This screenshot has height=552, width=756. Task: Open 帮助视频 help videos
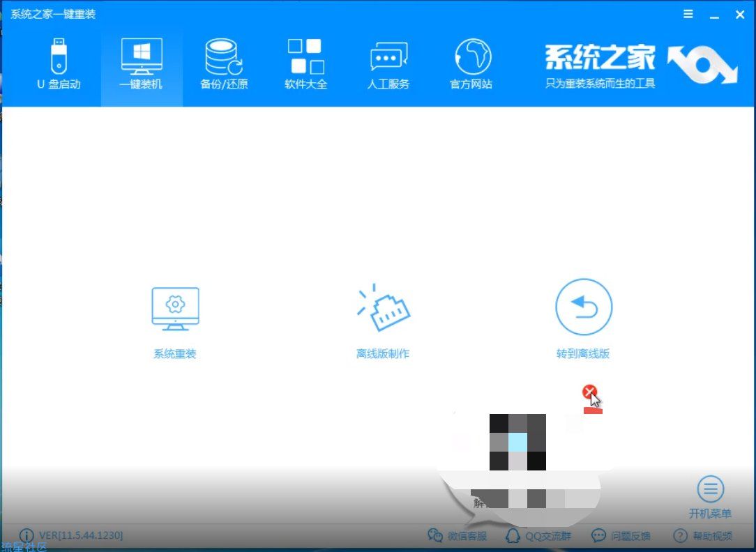tap(702, 536)
